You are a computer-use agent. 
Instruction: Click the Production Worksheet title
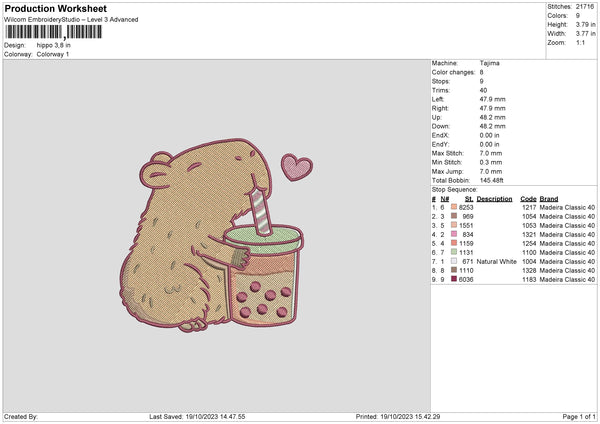click(x=53, y=8)
